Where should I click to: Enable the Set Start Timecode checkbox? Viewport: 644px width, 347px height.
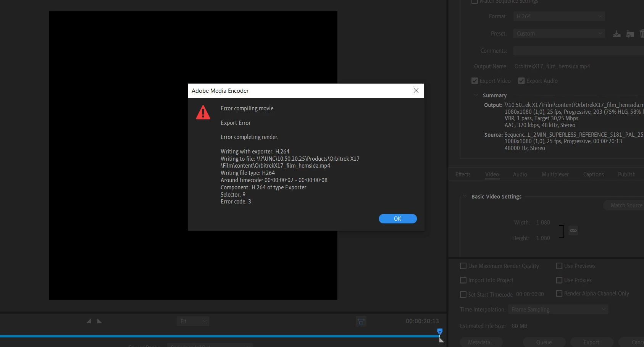pyautogui.click(x=463, y=295)
